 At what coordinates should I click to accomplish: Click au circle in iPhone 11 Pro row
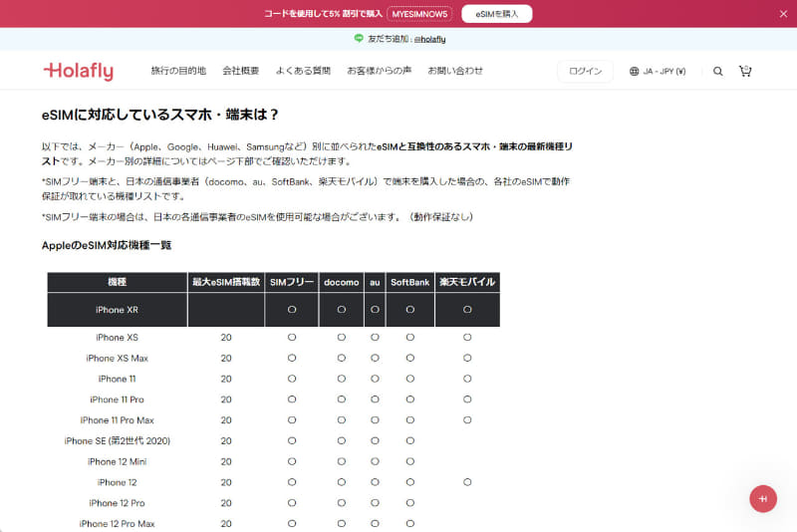[375, 399]
